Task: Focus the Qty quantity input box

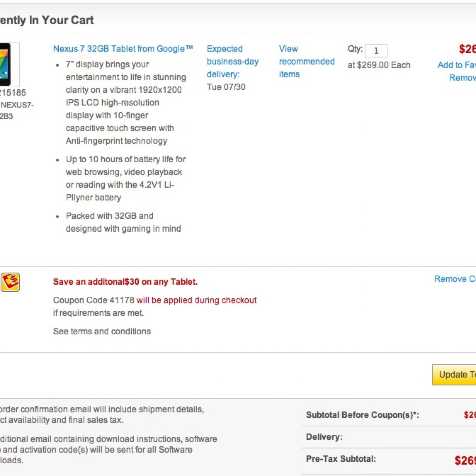Action: coord(376,51)
